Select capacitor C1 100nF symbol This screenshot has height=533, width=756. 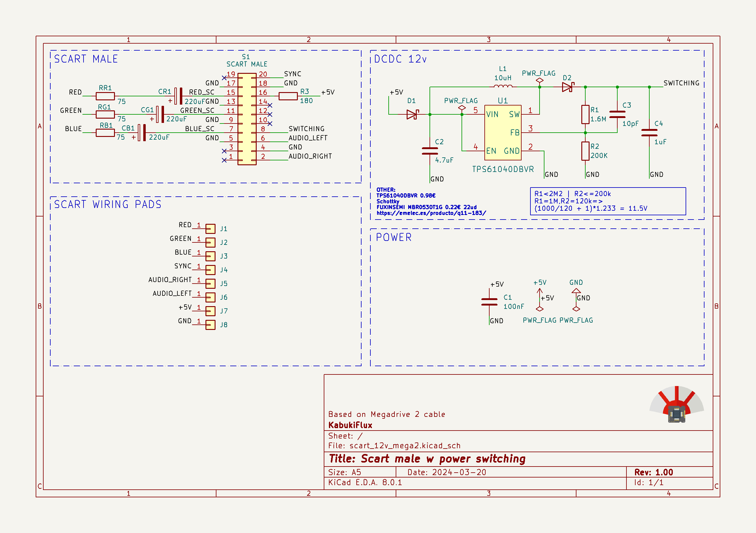click(489, 302)
